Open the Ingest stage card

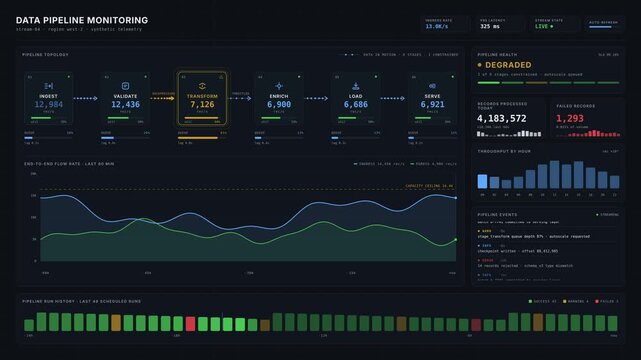point(49,98)
